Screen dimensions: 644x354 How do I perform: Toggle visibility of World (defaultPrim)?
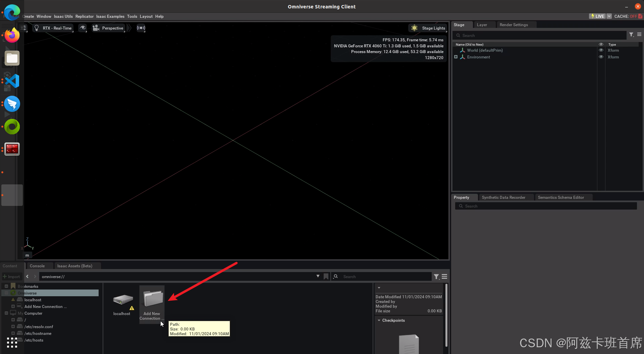click(601, 50)
